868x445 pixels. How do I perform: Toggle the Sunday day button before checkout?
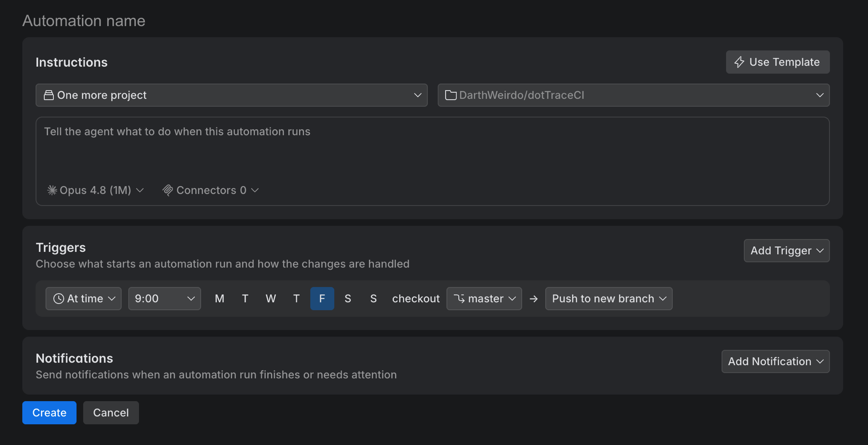pos(373,298)
